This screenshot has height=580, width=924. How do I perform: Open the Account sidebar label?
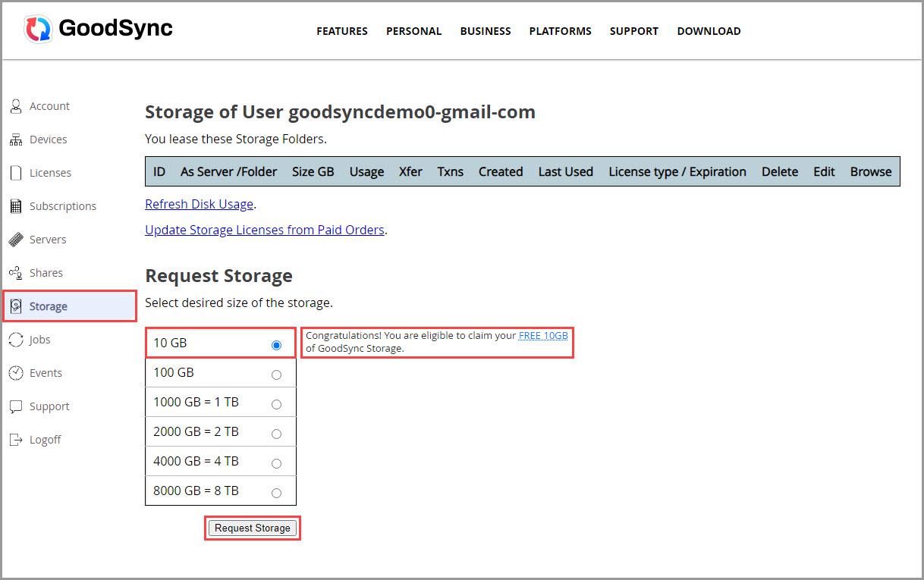[49, 106]
